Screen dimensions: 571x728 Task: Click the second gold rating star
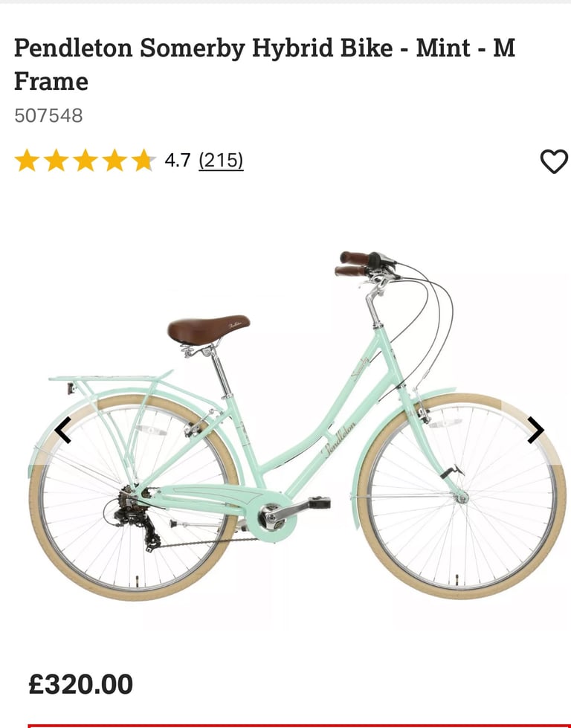[x=57, y=161]
